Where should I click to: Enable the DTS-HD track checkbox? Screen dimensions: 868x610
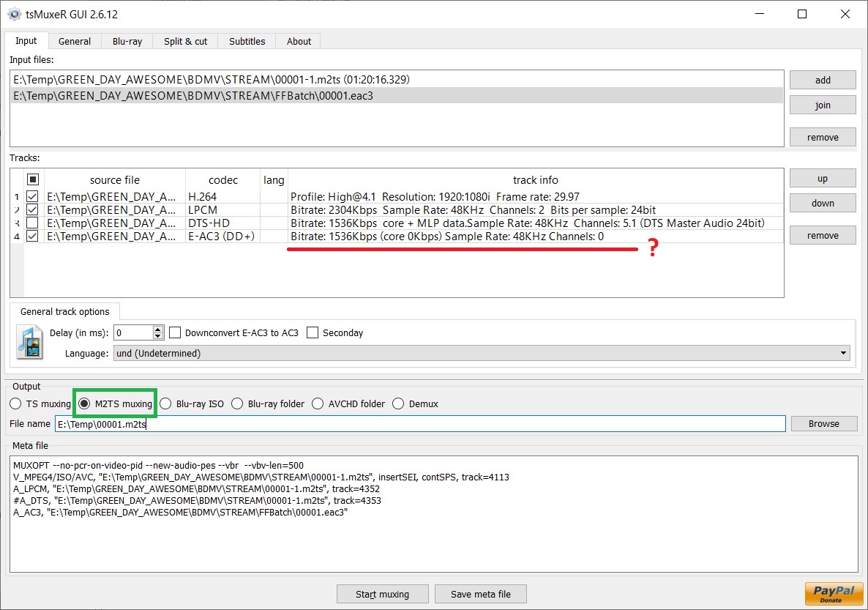click(32, 223)
